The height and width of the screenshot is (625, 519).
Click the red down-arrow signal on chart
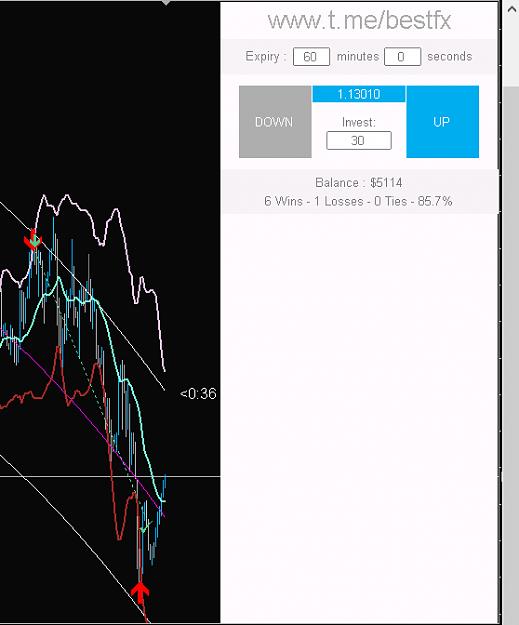[33, 240]
